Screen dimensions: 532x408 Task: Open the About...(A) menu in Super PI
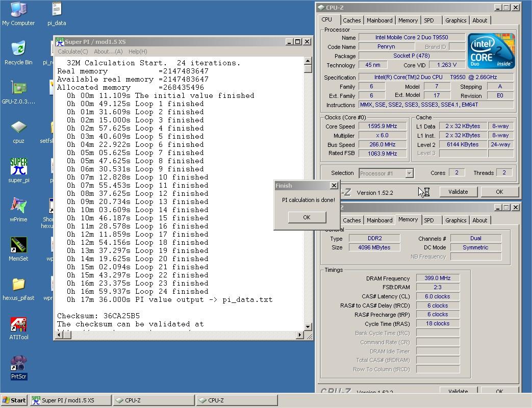point(108,52)
